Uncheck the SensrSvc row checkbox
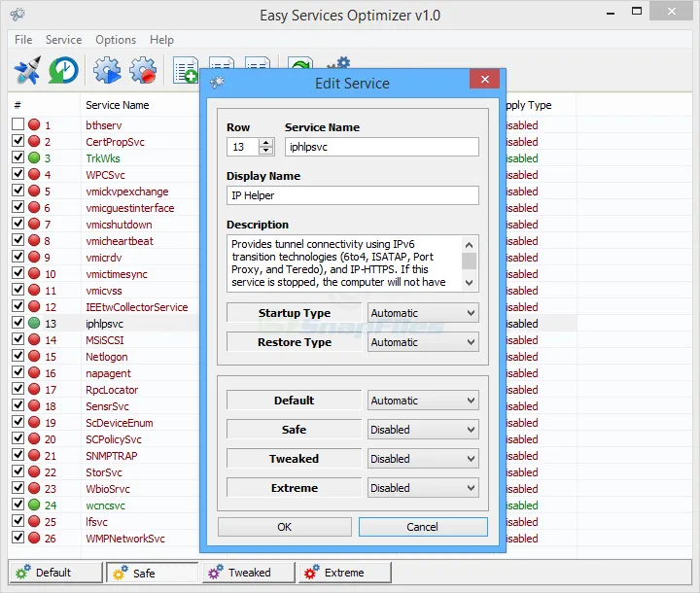 17,405
